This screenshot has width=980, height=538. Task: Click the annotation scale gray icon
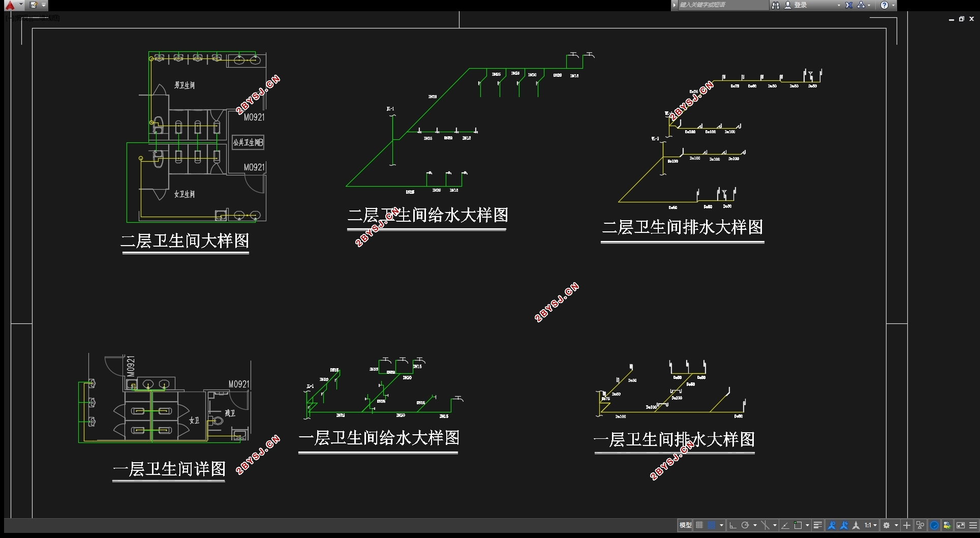[856, 525]
